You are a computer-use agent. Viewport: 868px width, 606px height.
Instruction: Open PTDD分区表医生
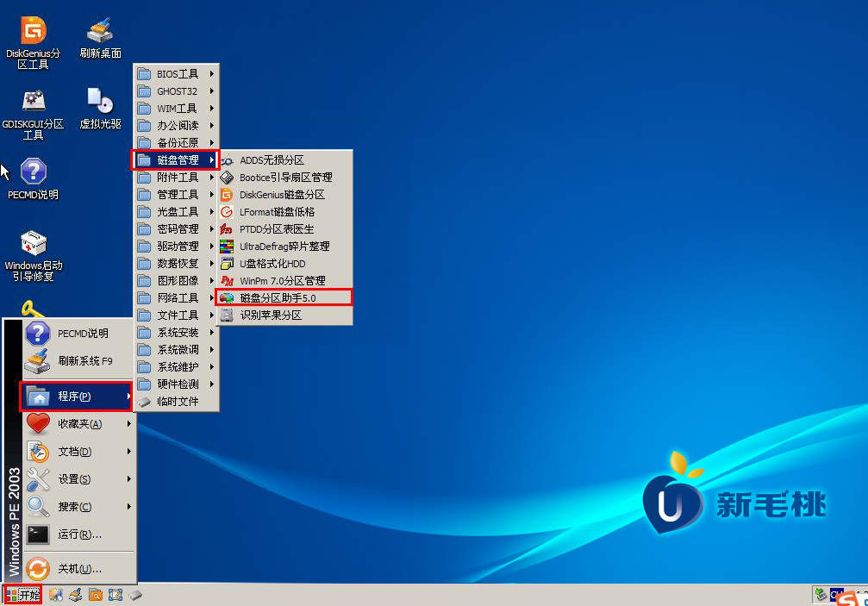284,229
